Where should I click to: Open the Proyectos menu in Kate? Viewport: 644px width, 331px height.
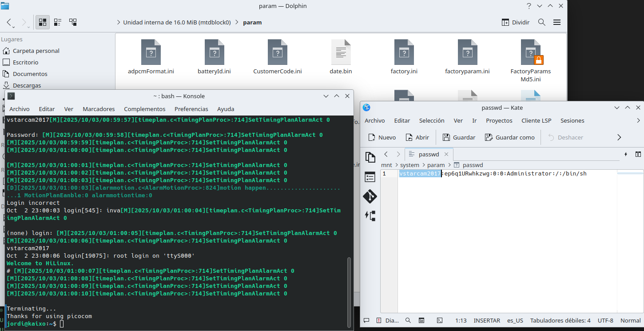point(499,120)
